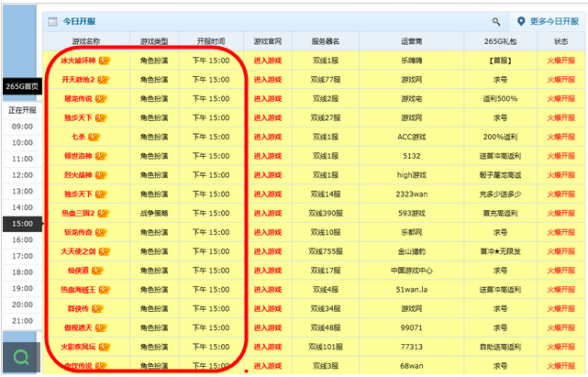Select the 09:00 time slot
The image size is (588, 377).
tap(23, 127)
